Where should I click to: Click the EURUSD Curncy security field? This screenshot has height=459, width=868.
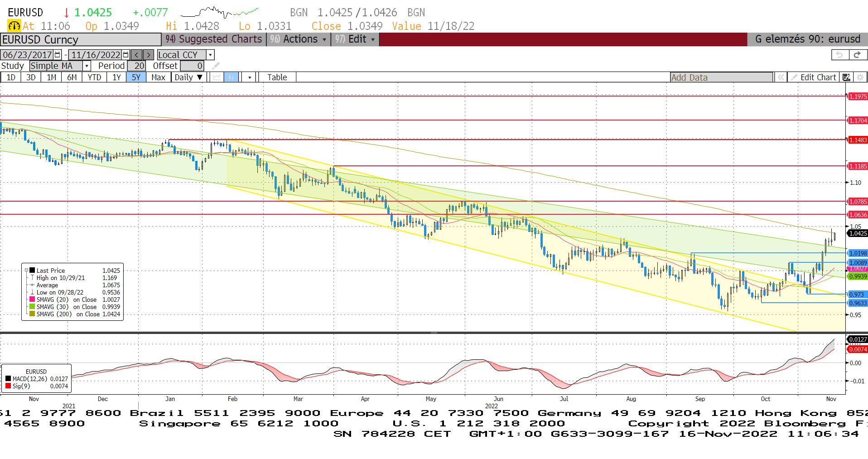(81, 39)
